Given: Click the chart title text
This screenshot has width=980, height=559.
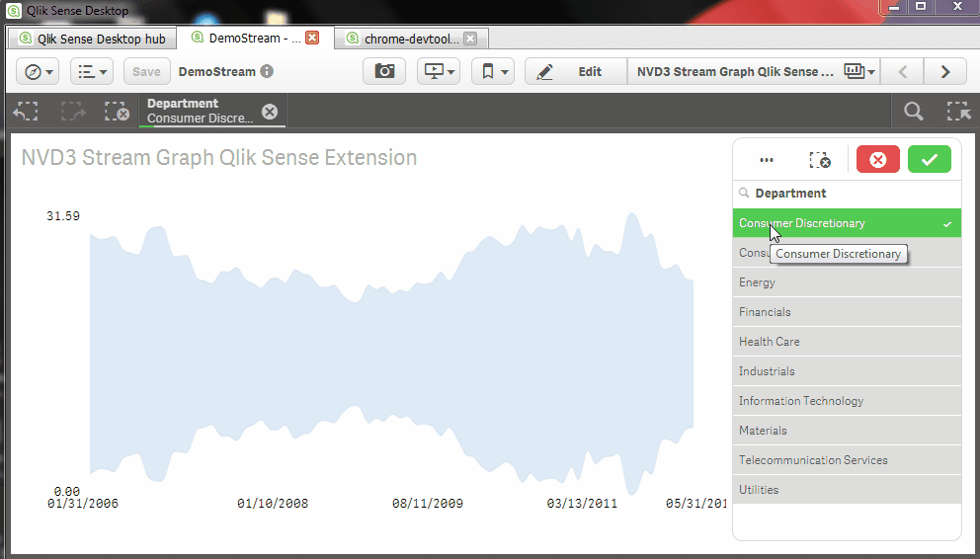Looking at the screenshot, I should (219, 157).
